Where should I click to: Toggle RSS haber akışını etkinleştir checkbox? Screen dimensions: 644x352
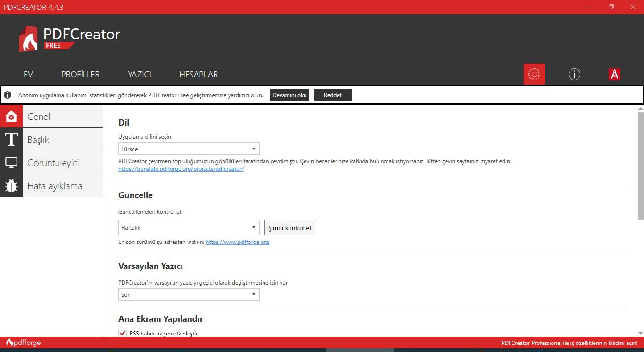[x=123, y=333]
